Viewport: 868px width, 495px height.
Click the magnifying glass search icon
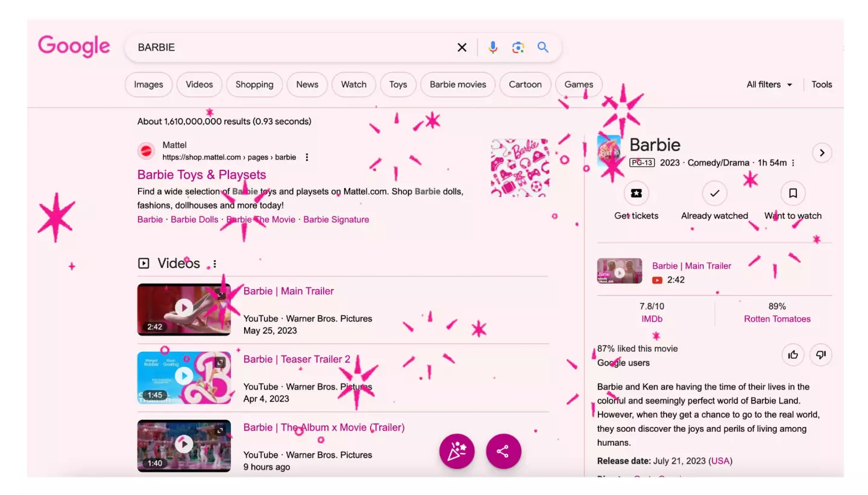(x=543, y=47)
